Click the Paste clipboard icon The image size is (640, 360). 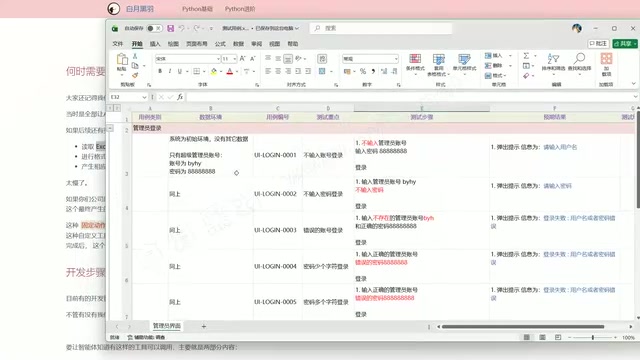pyautogui.click(x=122, y=60)
